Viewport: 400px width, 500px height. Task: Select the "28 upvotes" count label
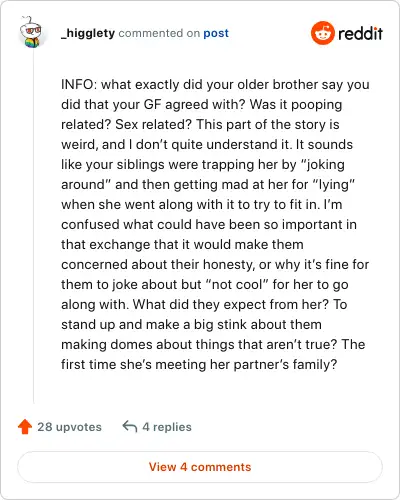pyautogui.click(x=69, y=427)
